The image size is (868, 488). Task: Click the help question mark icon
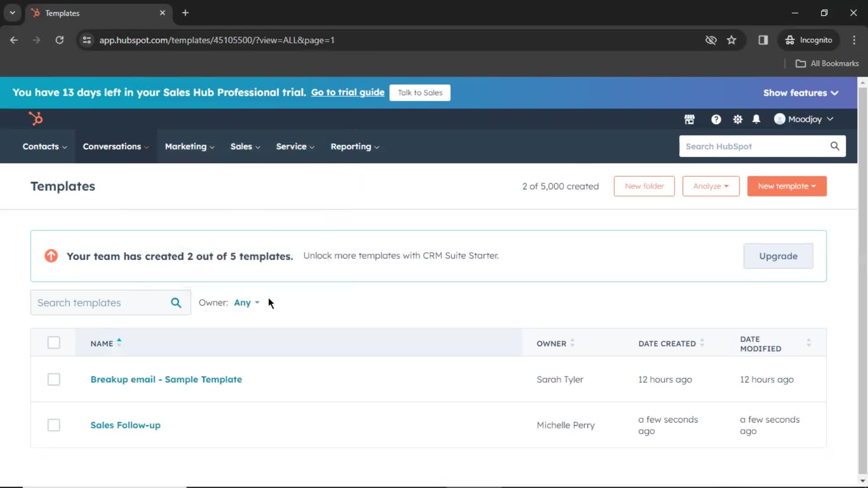[x=716, y=119]
